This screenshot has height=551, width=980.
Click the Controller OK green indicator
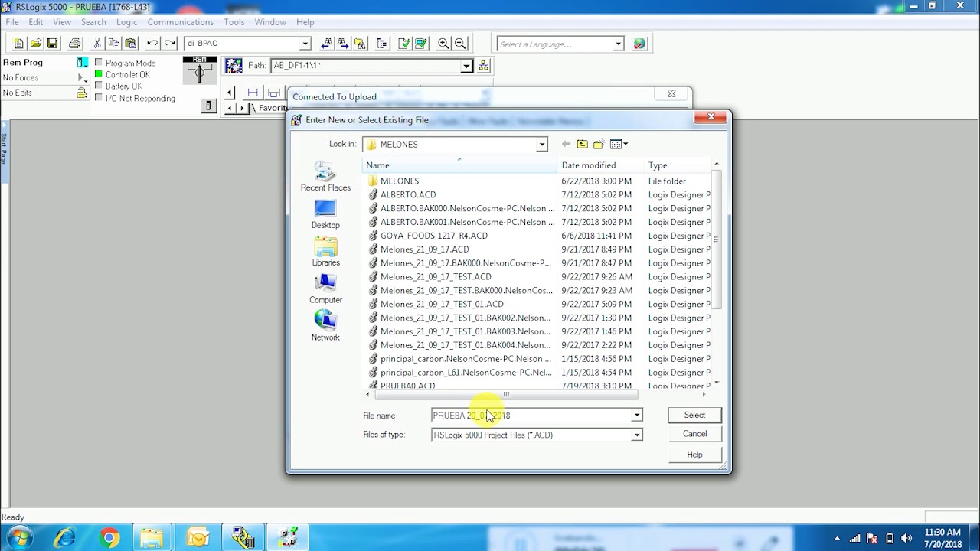point(99,74)
